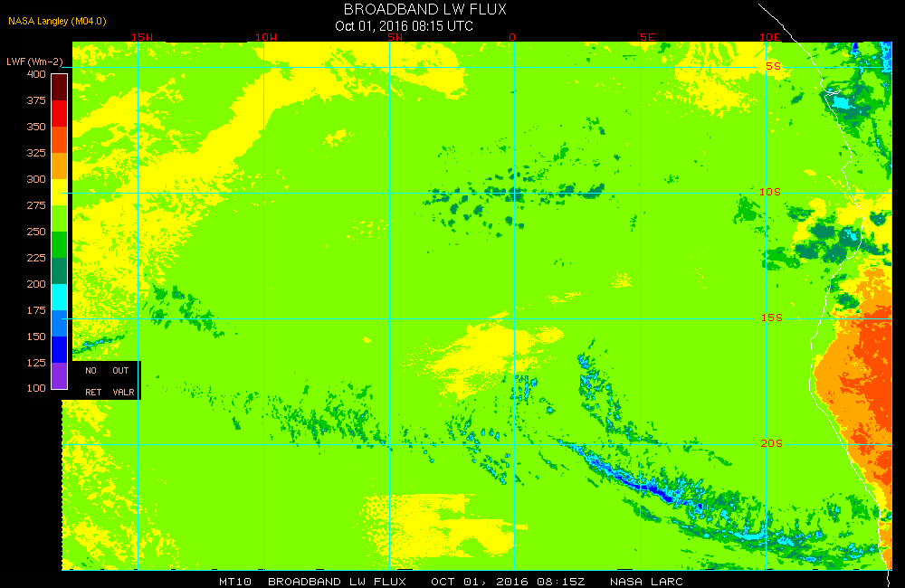Click the 375 value on the scale
This screenshot has width=905, height=588.
(36, 100)
